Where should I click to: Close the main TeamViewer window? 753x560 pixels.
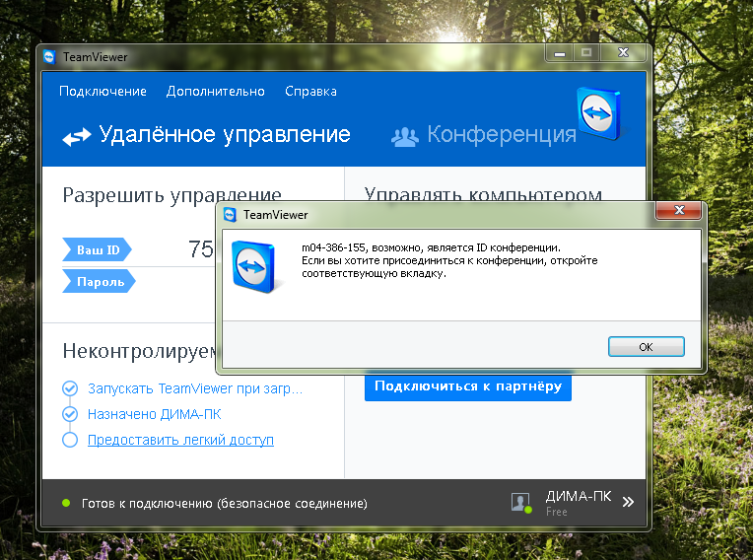[x=623, y=53]
